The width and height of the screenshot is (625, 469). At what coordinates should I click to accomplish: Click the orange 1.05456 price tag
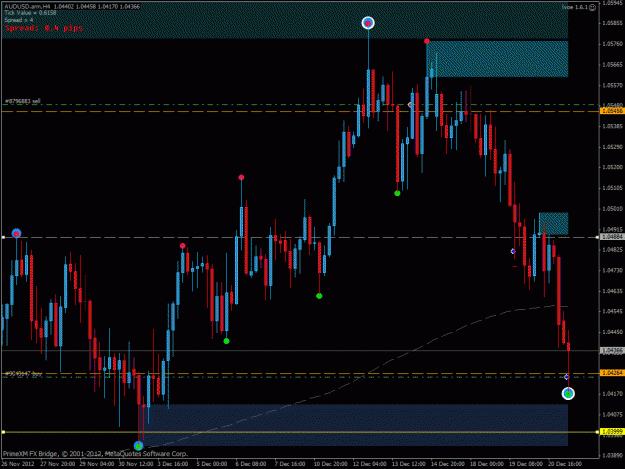611,111
